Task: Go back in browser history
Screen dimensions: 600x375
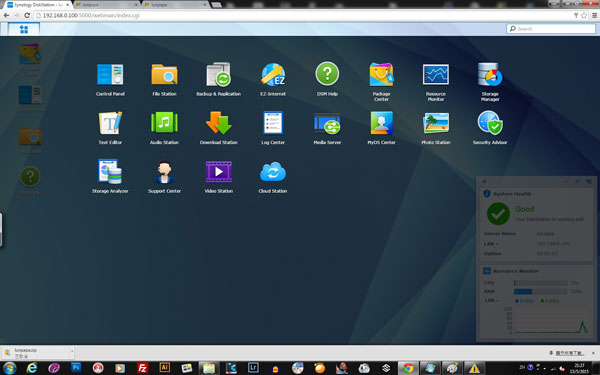Action: (7, 15)
